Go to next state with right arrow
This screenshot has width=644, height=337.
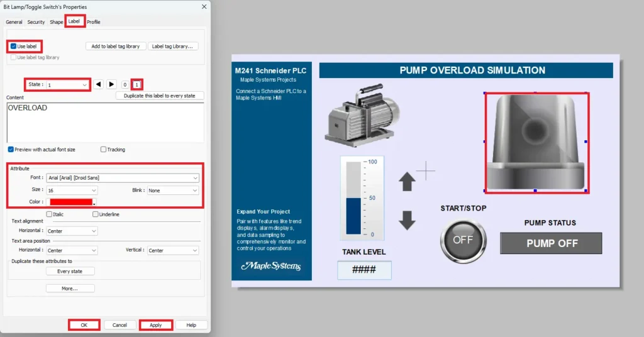(111, 84)
